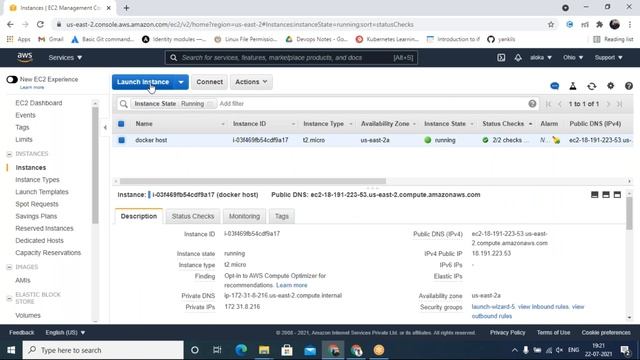The height and width of the screenshot is (360, 640).
Task: Click the Connect button
Action: click(209, 82)
